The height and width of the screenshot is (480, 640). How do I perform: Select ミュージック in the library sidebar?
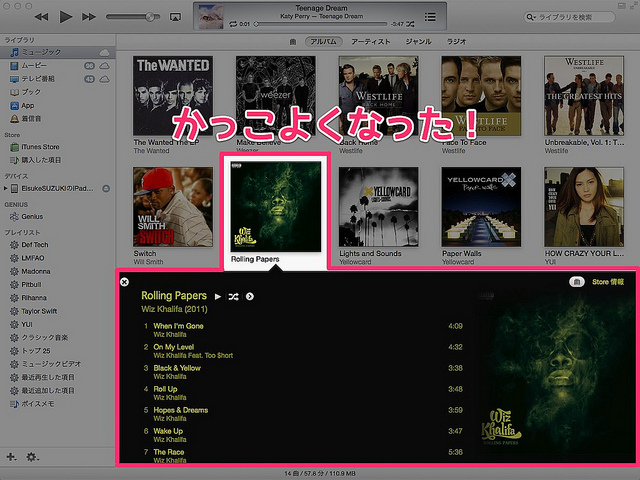58,52
